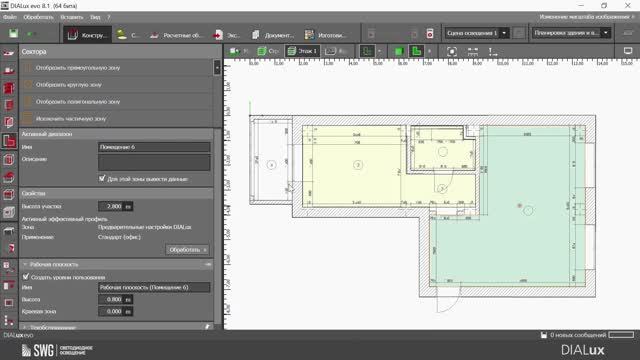This screenshot has width=640, height=360.
Task: Collapse the Рабочая плоскость section
Action: 25,264
